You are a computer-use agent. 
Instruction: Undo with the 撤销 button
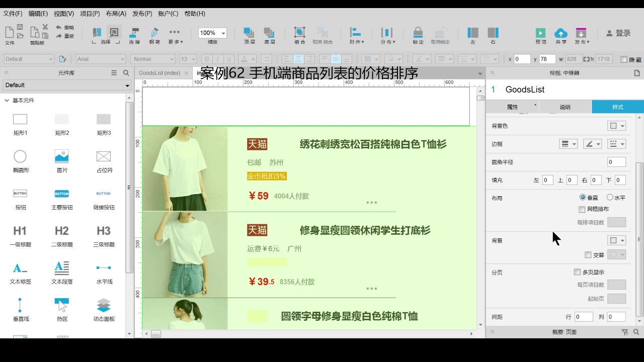pyautogui.click(x=65, y=28)
